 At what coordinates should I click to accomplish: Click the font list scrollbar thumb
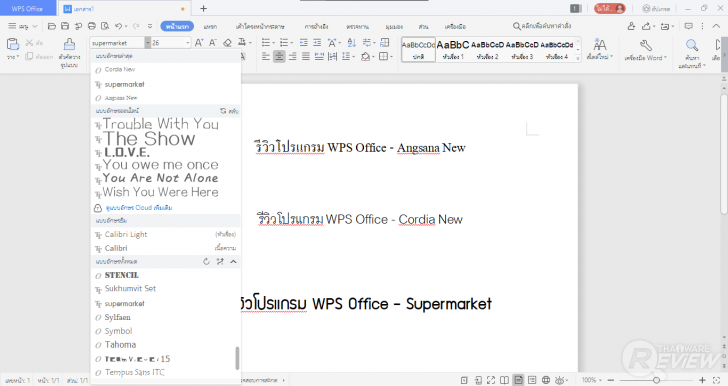(237, 358)
